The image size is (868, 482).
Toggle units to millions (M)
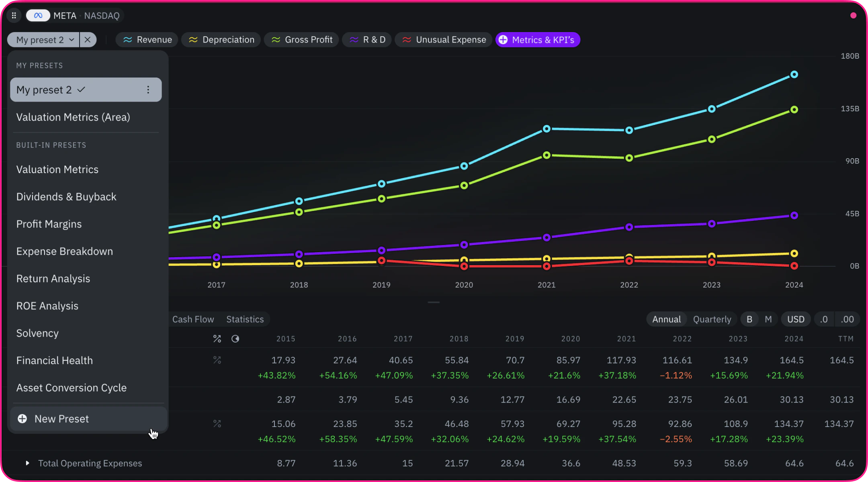[x=768, y=319]
